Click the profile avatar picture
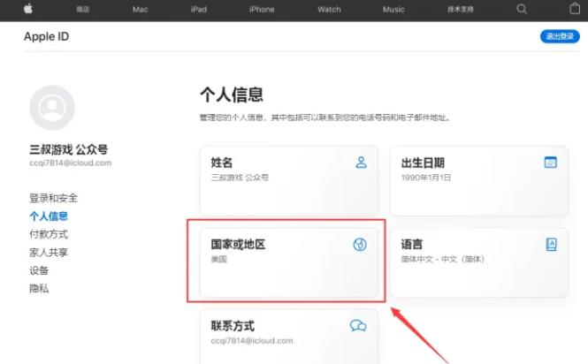 click(x=52, y=109)
